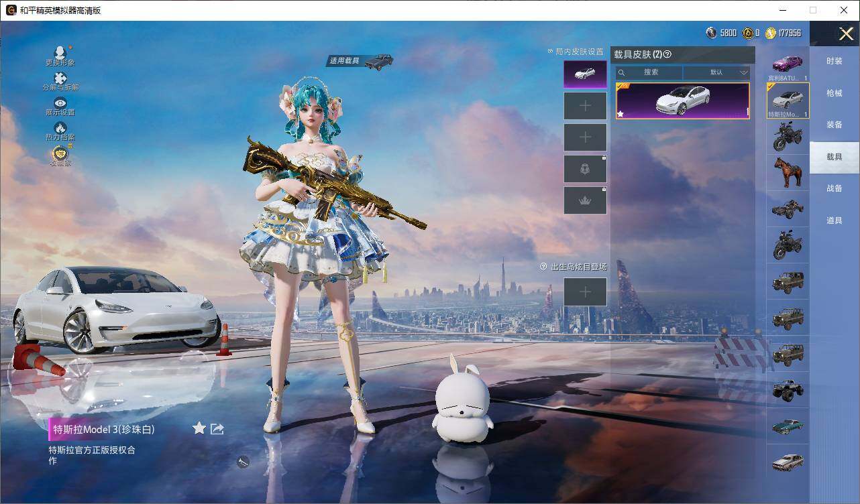Image resolution: width=860 pixels, height=504 pixels.
Task: Close the wardrobe with the X button
Action: 846,34
